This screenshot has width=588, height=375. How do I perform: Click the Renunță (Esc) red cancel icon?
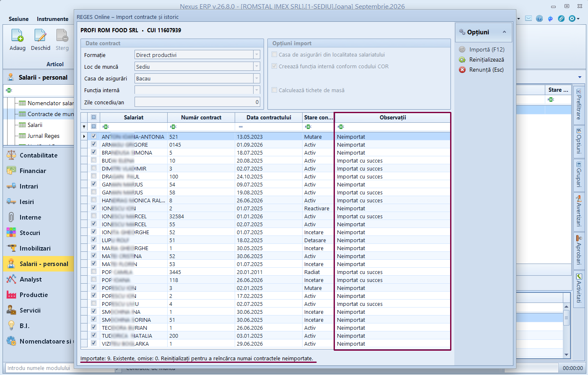point(462,70)
